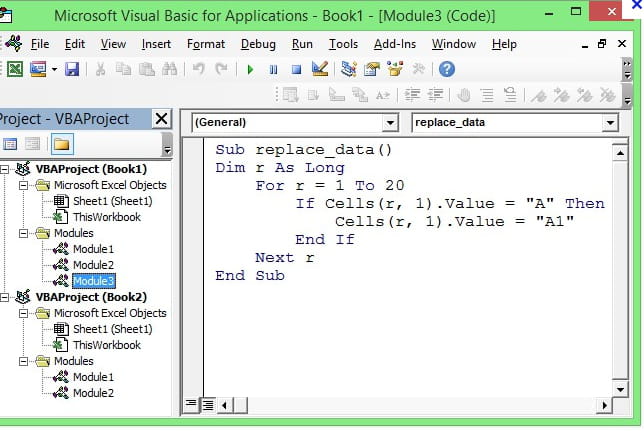Select Module1 under VBAProject (Book1)
Viewport: 644px width, 431px height.
click(x=93, y=249)
